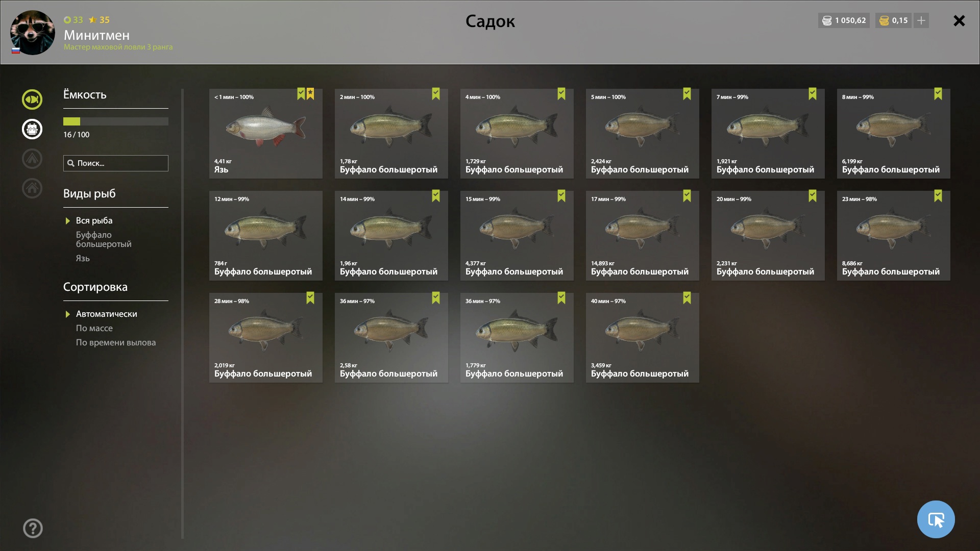980x551 pixels.
Task: Toggle bookmark on the 14,893 кг buffalo card
Action: click(x=687, y=196)
